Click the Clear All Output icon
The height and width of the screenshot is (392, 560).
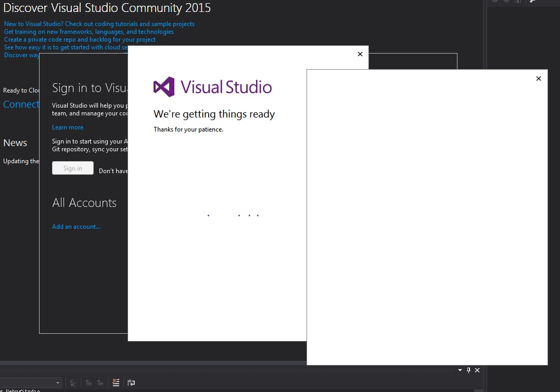coord(116,382)
